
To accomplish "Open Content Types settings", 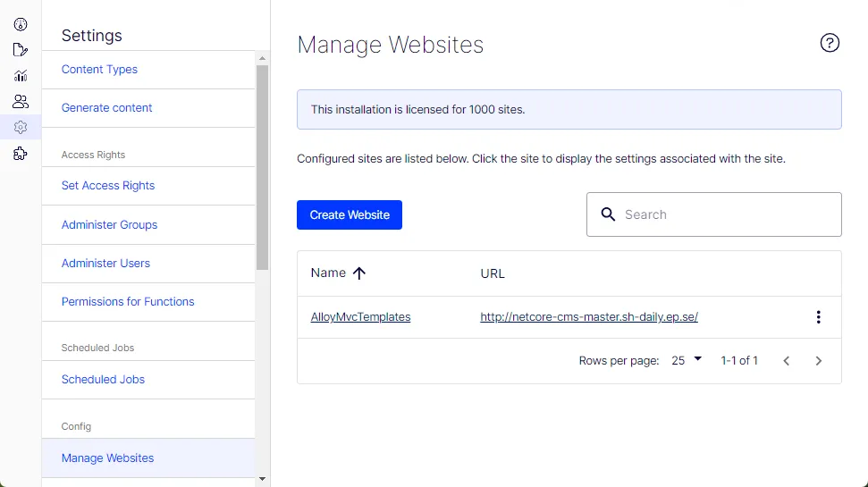I will click(x=99, y=69).
